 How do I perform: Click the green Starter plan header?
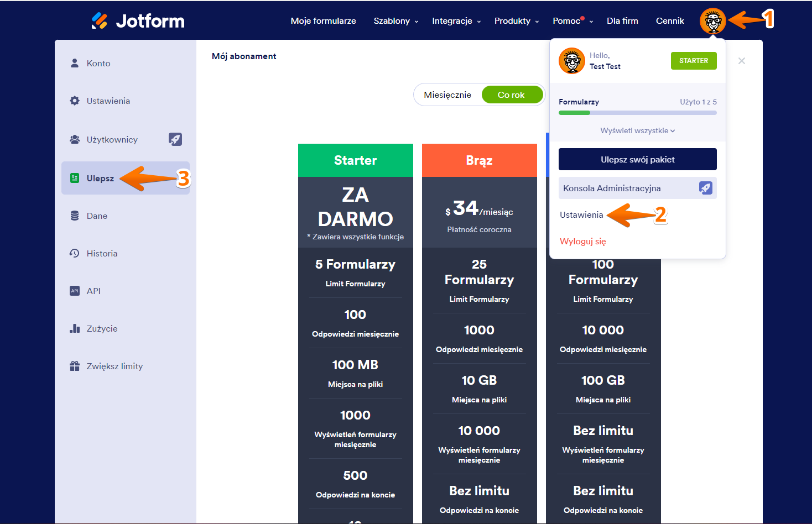tap(356, 160)
